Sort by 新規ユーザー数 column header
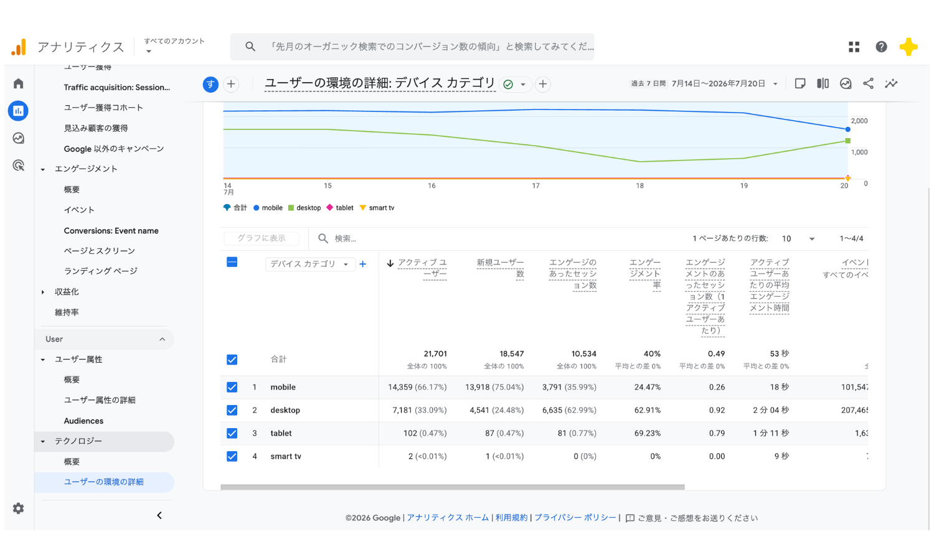 500,268
